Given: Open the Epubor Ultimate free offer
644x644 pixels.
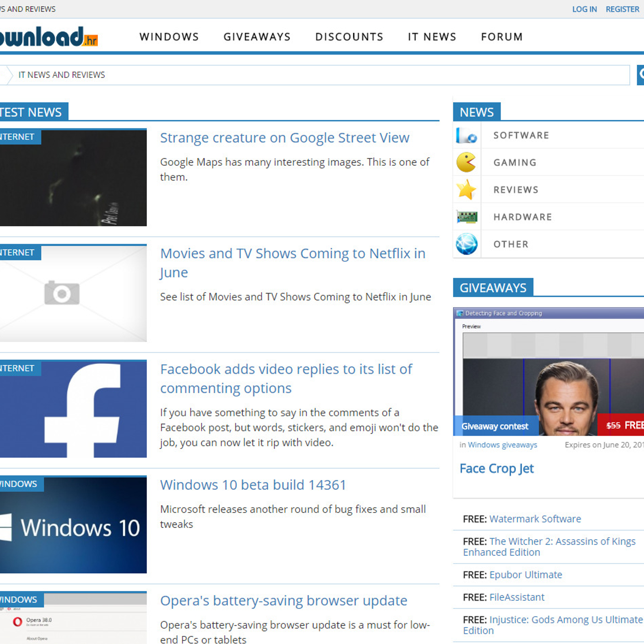Looking at the screenshot, I should [x=526, y=575].
